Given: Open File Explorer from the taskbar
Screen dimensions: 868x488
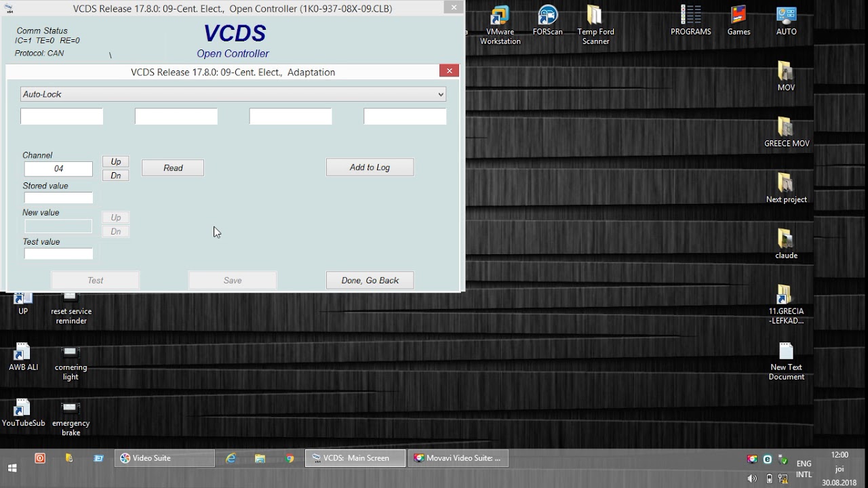Looking at the screenshot, I should tap(260, 458).
